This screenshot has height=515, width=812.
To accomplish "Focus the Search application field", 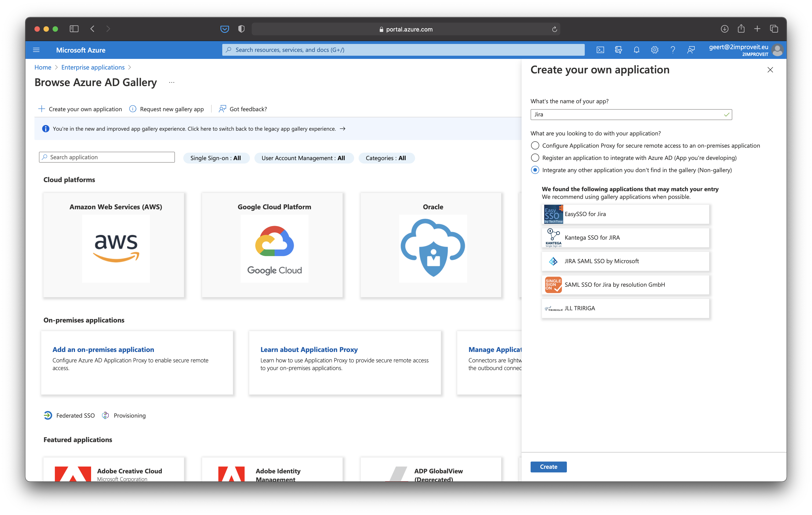I will coord(107,157).
